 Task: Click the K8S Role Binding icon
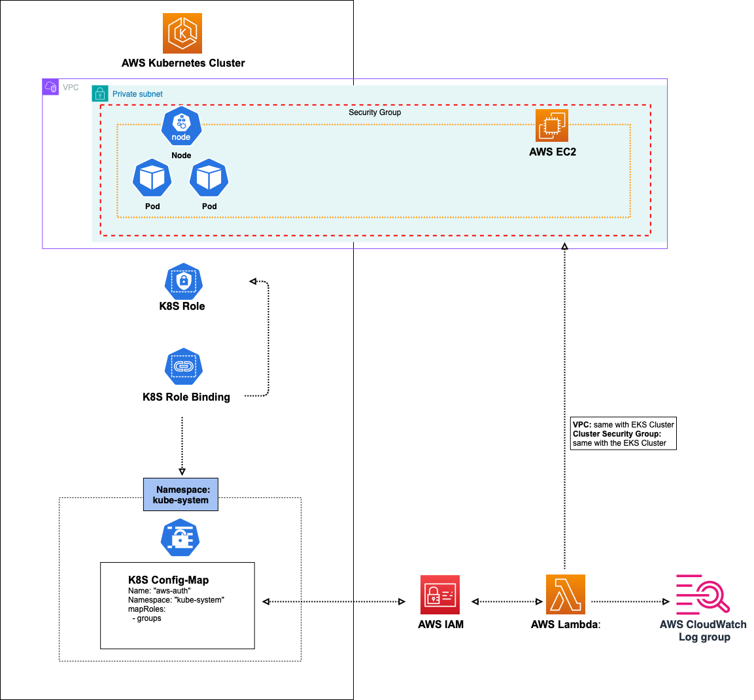(183, 367)
